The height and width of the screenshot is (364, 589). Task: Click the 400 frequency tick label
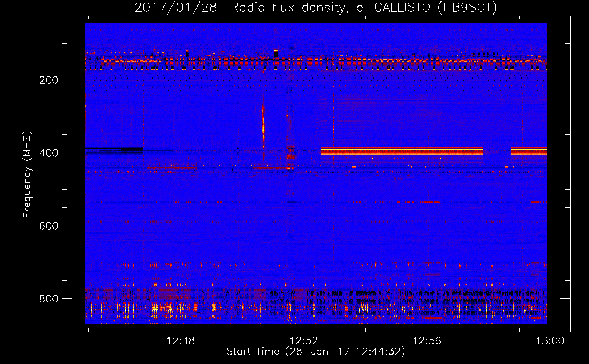click(x=49, y=153)
